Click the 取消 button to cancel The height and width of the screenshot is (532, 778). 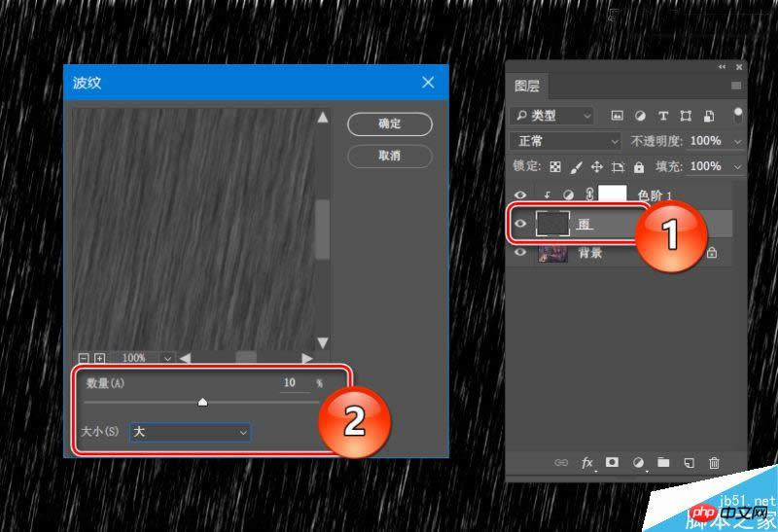pyautogui.click(x=389, y=155)
